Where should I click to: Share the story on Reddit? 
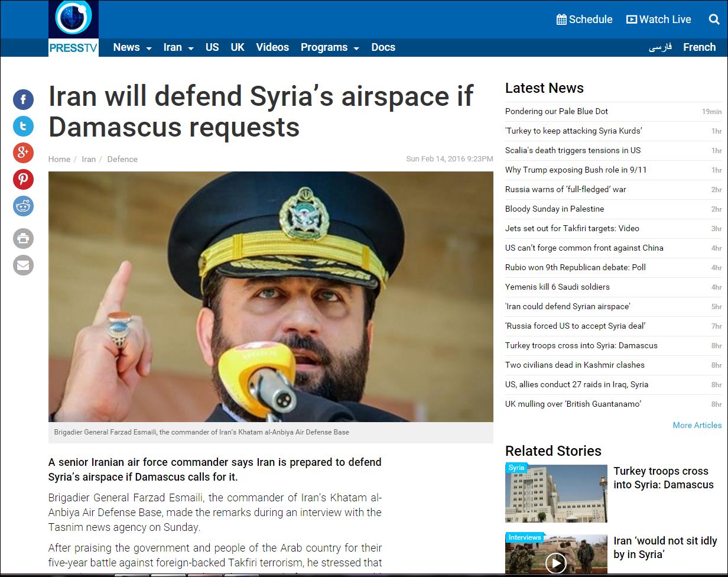tap(24, 206)
